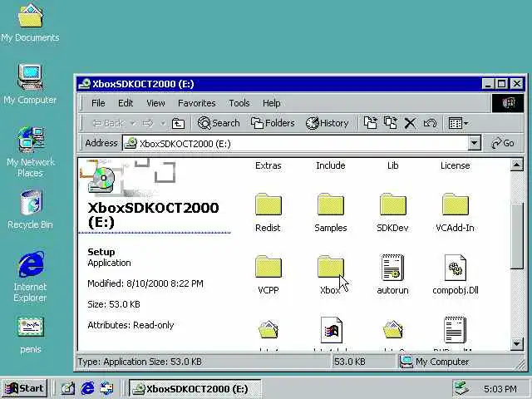Select the License folder label

click(456, 165)
